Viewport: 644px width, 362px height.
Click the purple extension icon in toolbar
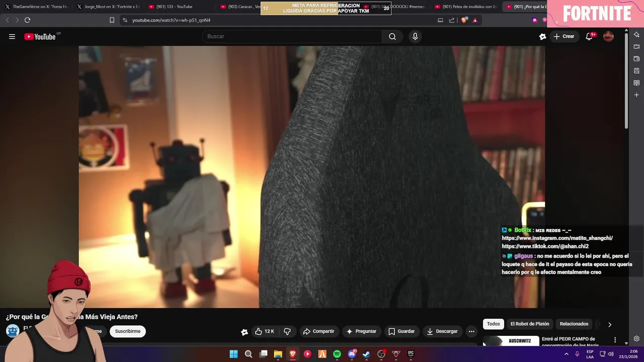click(x=534, y=20)
